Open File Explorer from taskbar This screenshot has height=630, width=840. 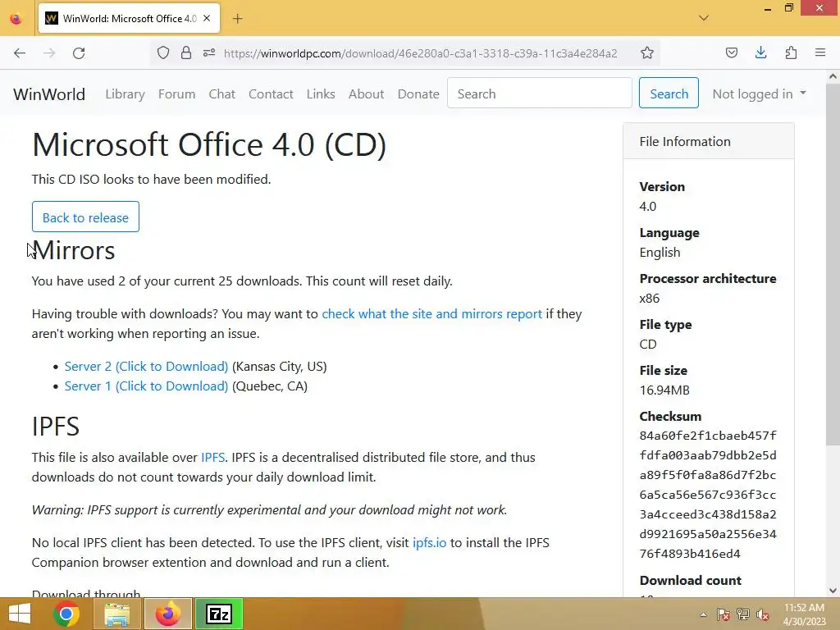pos(116,614)
